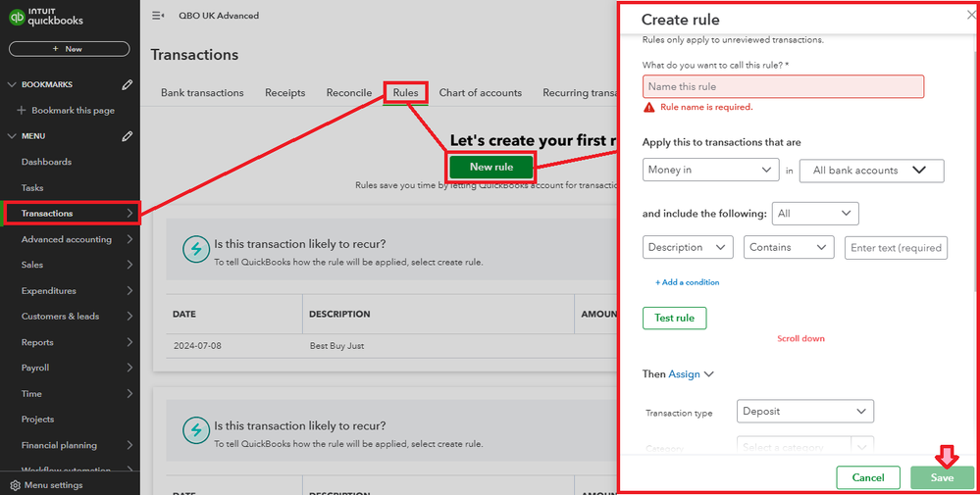This screenshot has width=980, height=495.
Task: Switch to the Rules tab
Action: (405, 93)
